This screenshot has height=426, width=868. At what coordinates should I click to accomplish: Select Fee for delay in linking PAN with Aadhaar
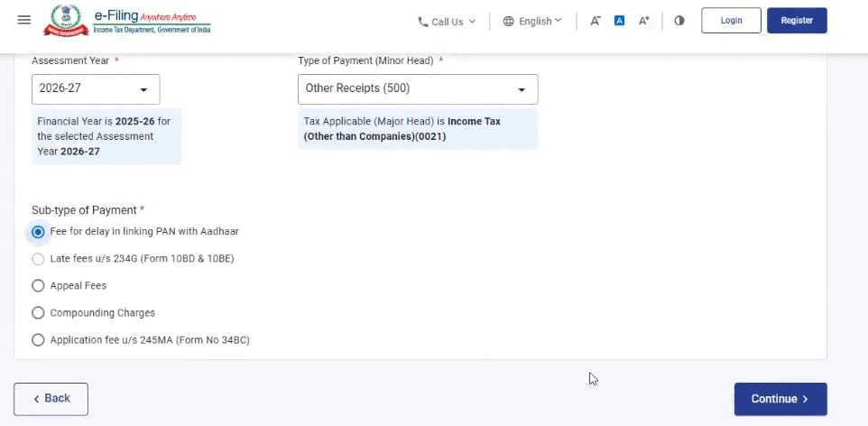tap(38, 232)
